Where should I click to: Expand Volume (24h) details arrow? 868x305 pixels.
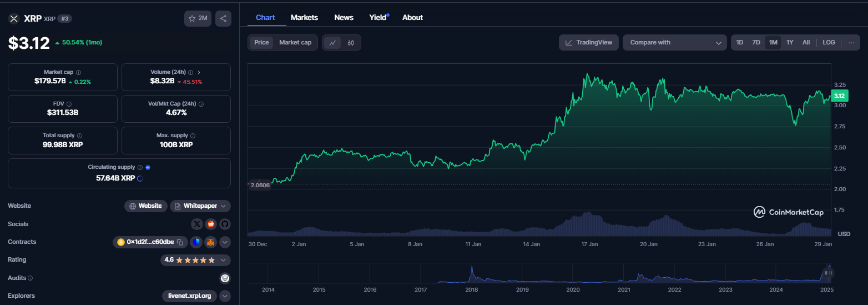(x=199, y=72)
